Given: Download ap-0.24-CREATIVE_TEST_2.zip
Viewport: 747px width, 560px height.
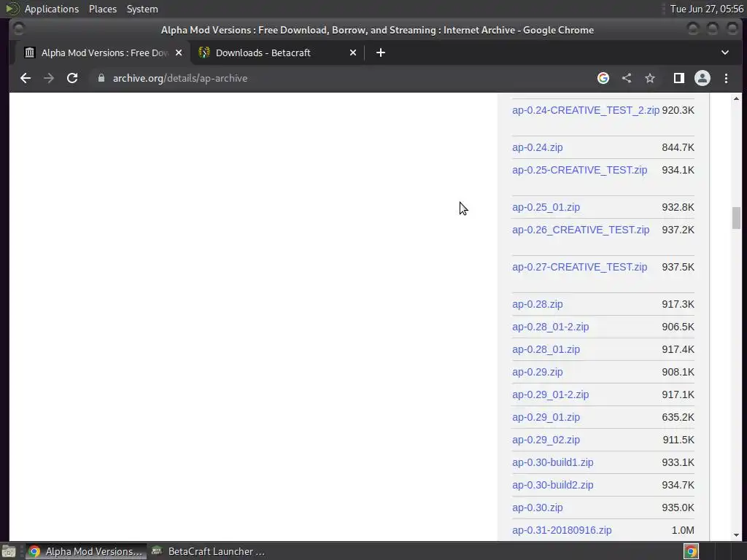Looking at the screenshot, I should point(586,110).
